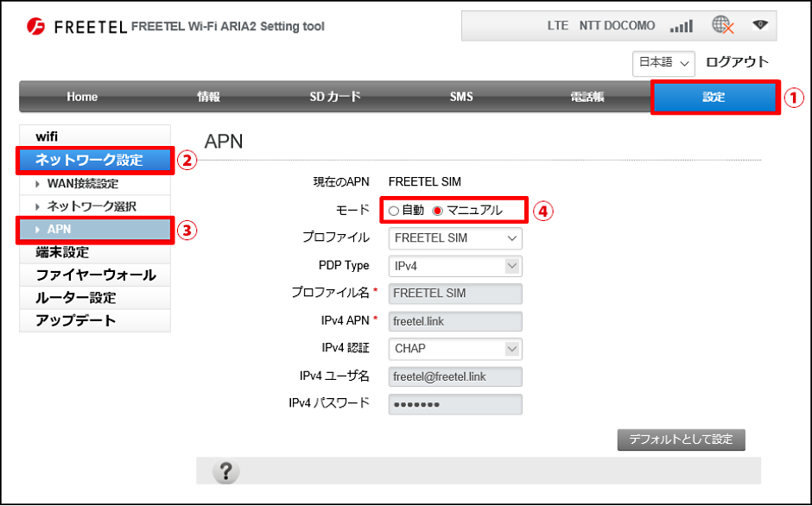Viewport: 812px width, 506px height.
Task: Open the APN submenu item
Action: tap(95, 230)
